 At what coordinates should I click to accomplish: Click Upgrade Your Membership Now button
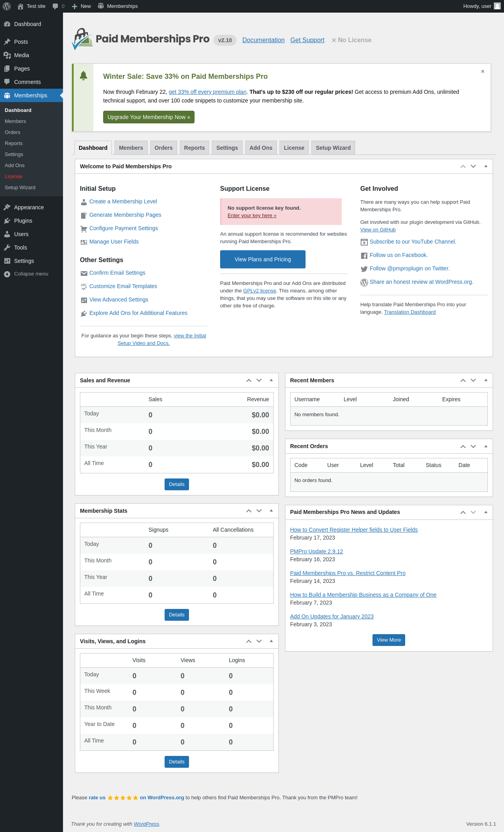tap(149, 117)
